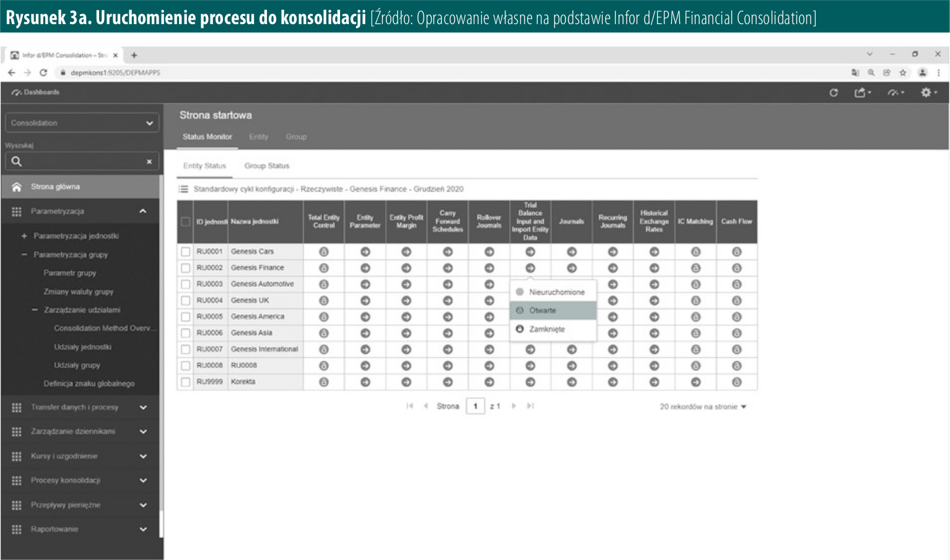Switch to the Group tab
This screenshot has width=950, height=560.
click(296, 137)
